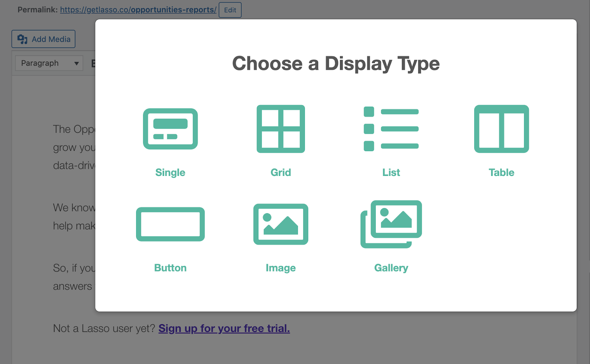The width and height of the screenshot is (590, 364).
Task: Open the getlasso.co permalink URL
Action: [138, 10]
